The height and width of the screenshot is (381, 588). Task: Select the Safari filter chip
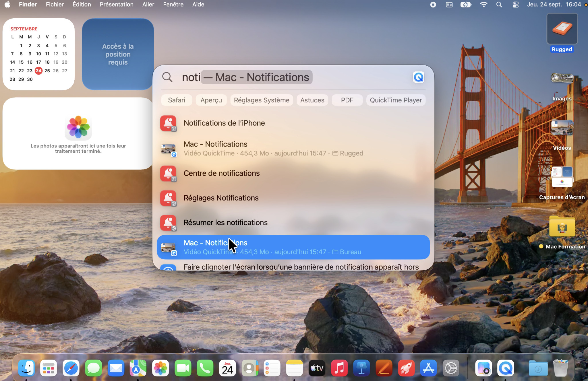(177, 100)
